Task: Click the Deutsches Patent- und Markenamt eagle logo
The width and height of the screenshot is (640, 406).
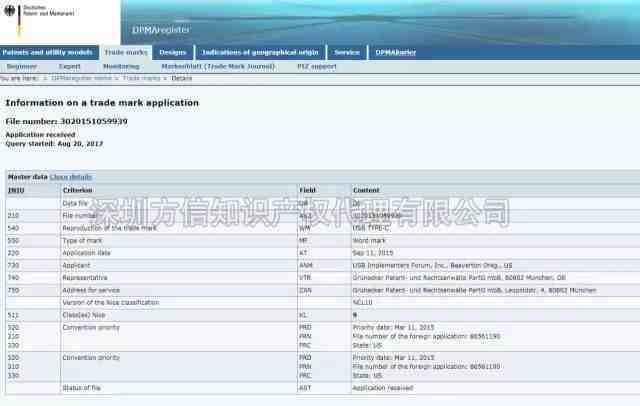Action: click(10, 11)
